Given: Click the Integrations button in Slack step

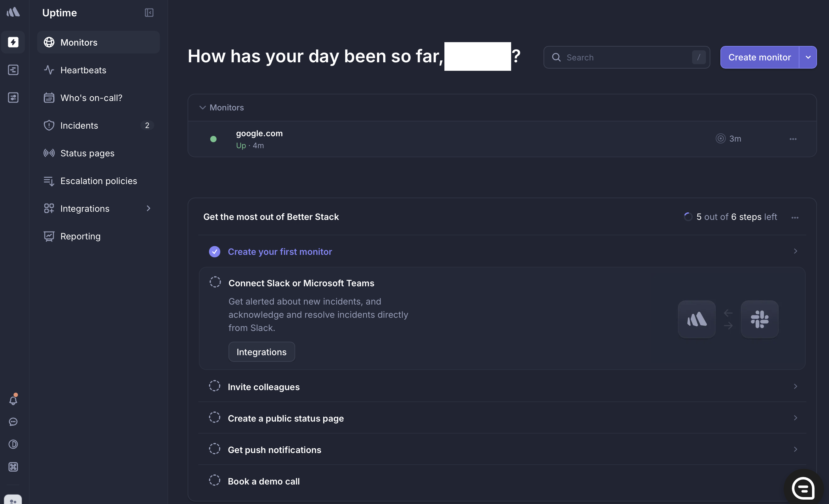Looking at the screenshot, I should point(262,352).
